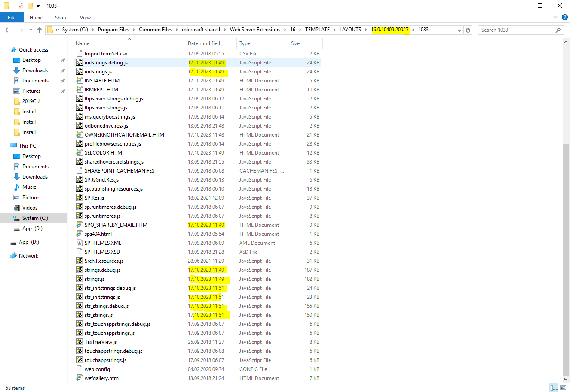Switch to the Home ribbon tab
570x392 pixels.
[36, 18]
